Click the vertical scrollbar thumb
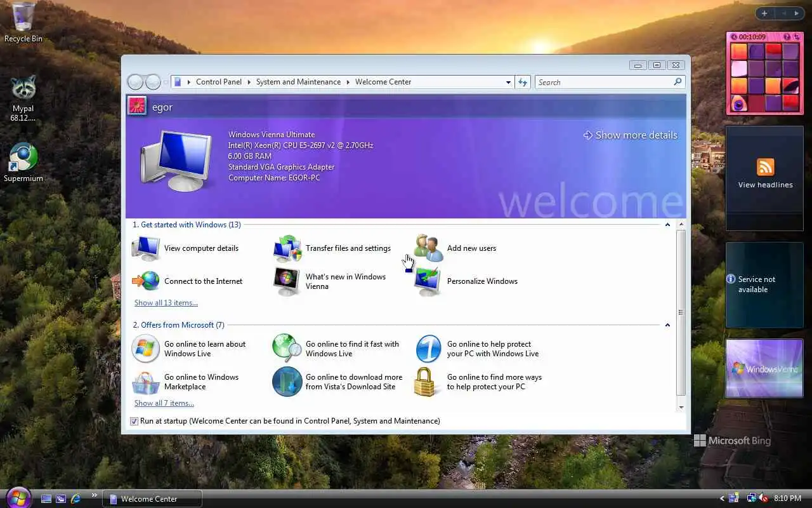 (681, 312)
